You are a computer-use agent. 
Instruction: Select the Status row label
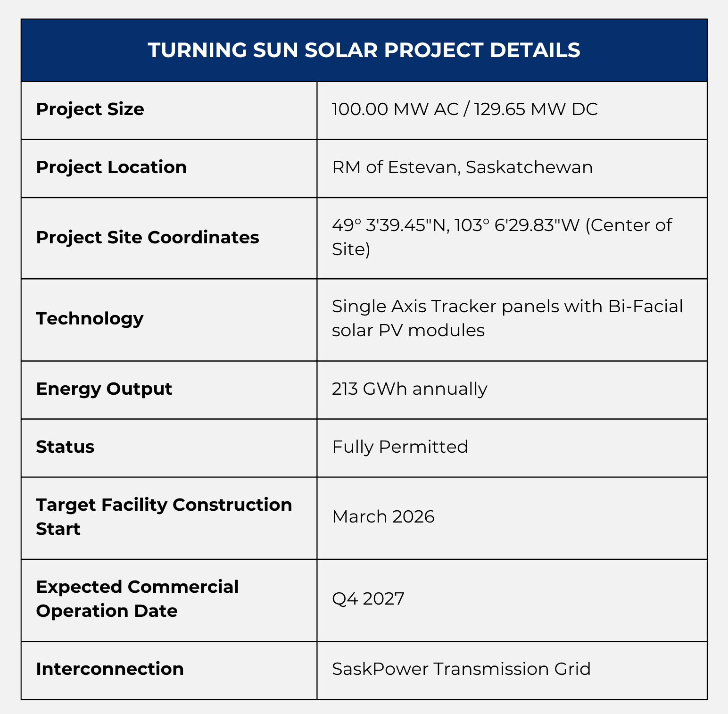65,447
